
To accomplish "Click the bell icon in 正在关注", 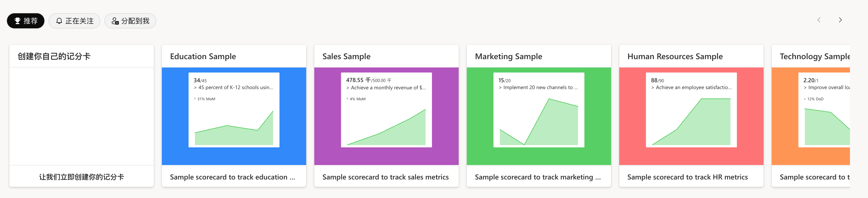I will 59,21.
